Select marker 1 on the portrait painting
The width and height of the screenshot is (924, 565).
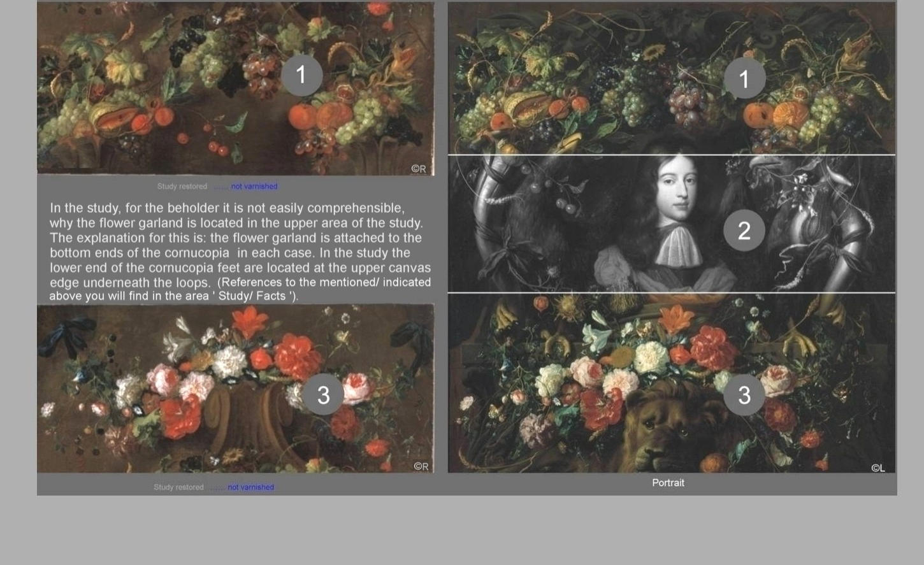pos(744,79)
